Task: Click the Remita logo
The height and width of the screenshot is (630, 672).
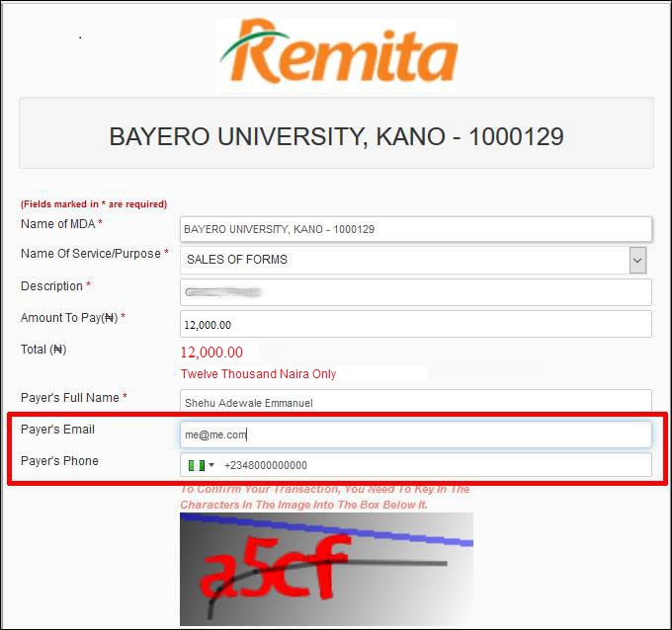Action: 338,51
